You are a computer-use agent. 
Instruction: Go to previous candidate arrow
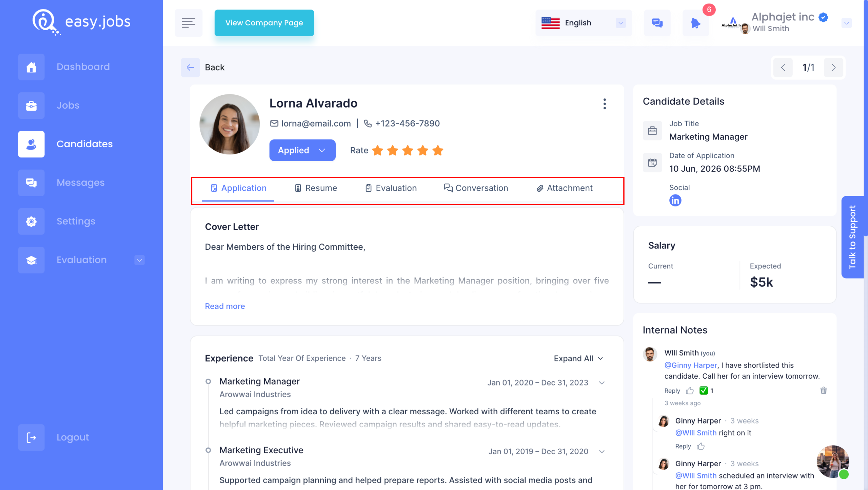783,68
